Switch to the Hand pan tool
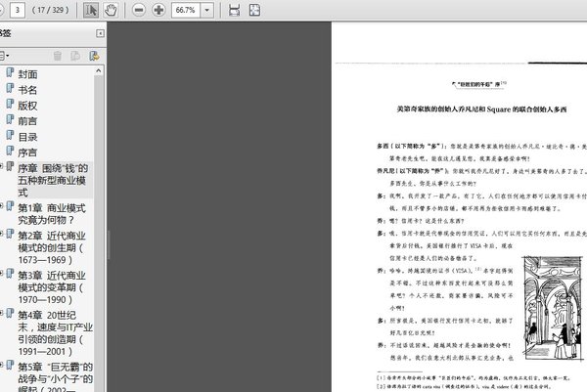 click(x=111, y=10)
